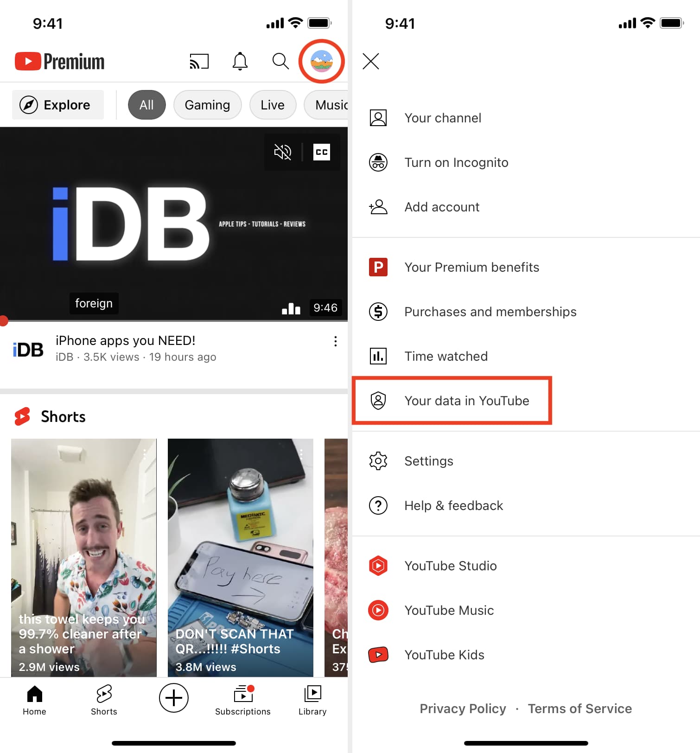
Task: Open the notifications bell
Action: [240, 61]
